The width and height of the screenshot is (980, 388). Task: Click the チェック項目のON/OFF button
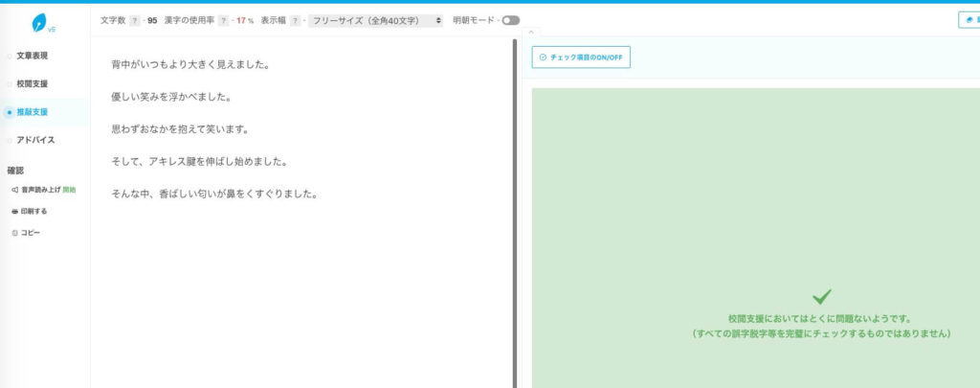[x=581, y=57]
